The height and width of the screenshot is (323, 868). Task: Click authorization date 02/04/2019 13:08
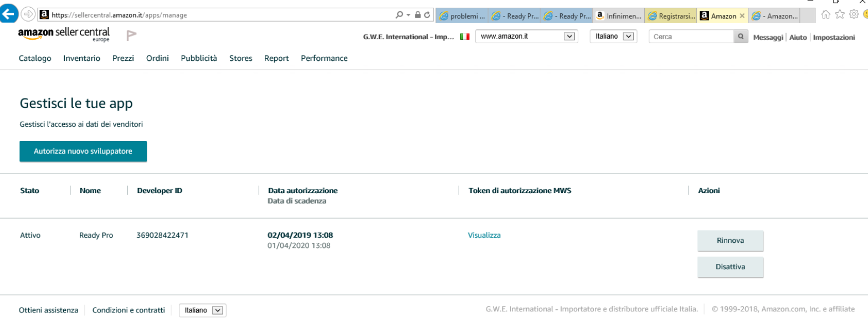click(x=300, y=235)
